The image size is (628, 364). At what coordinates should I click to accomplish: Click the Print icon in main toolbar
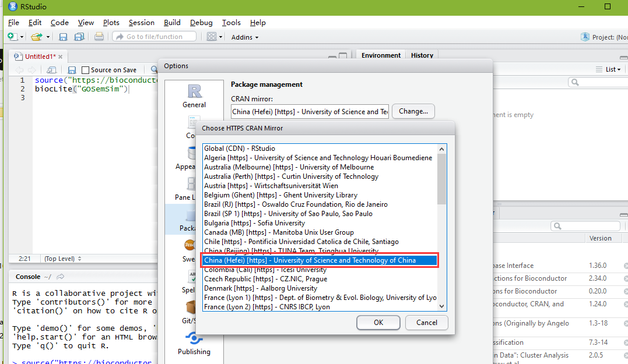[99, 37]
